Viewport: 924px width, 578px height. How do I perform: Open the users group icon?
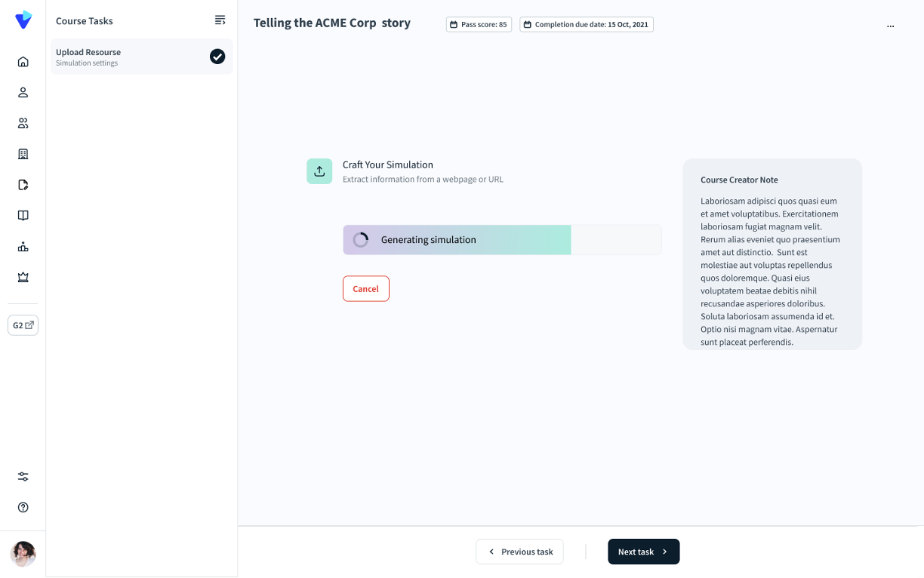pyautogui.click(x=23, y=123)
